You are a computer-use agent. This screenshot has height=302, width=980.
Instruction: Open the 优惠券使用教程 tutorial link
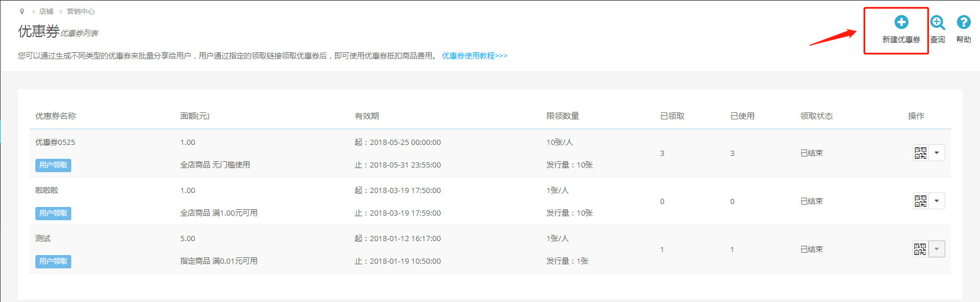coord(474,56)
